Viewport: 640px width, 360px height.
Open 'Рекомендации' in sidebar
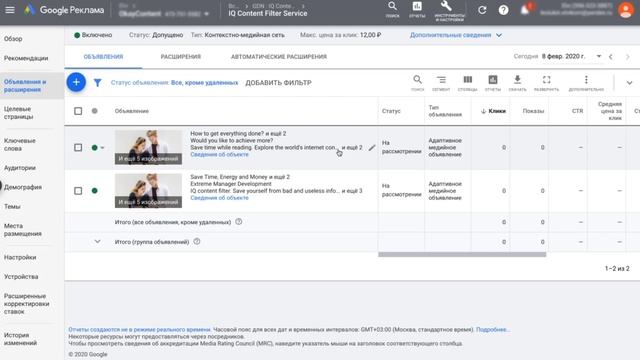(x=26, y=58)
